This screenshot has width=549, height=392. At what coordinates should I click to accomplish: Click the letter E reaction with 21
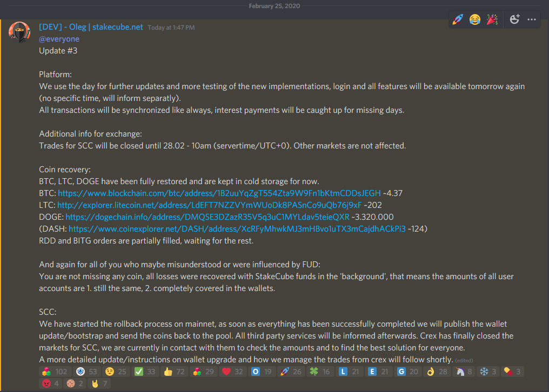(x=379, y=371)
